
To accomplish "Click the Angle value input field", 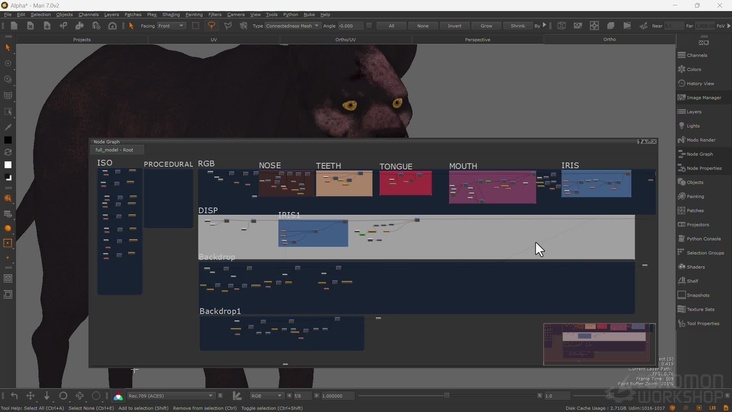I will click(350, 26).
